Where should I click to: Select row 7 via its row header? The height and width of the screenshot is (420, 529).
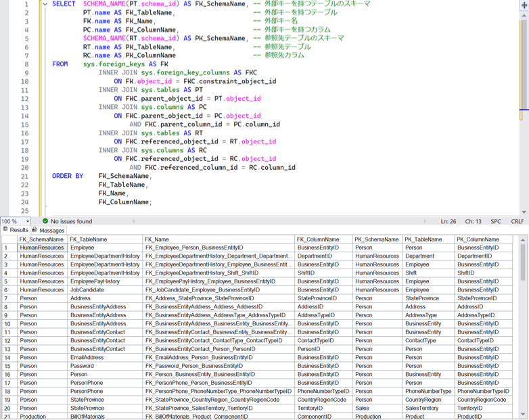(9, 298)
